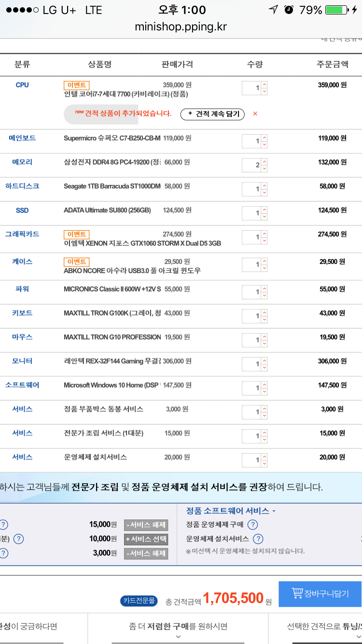Screen dimensions: 362x644
Task: Click the SSD category link
Action: click(22, 210)
